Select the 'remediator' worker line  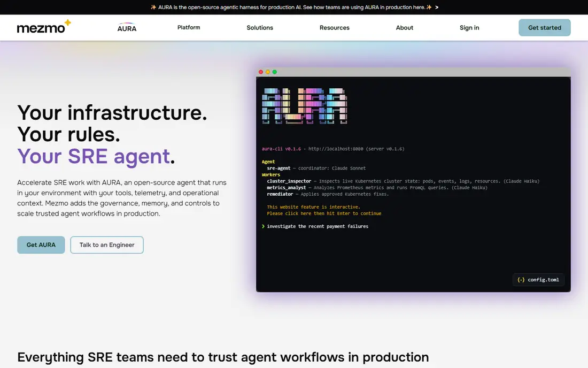pos(328,194)
